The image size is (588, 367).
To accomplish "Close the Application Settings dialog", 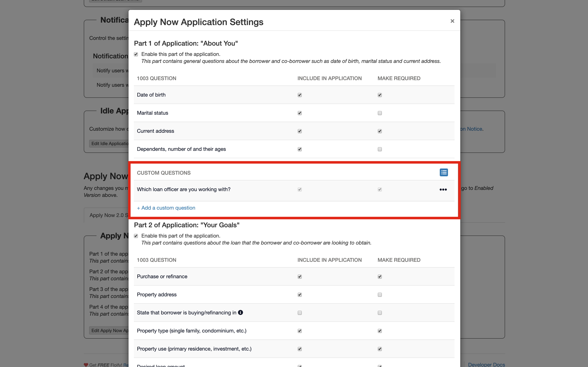I will [x=452, y=21].
